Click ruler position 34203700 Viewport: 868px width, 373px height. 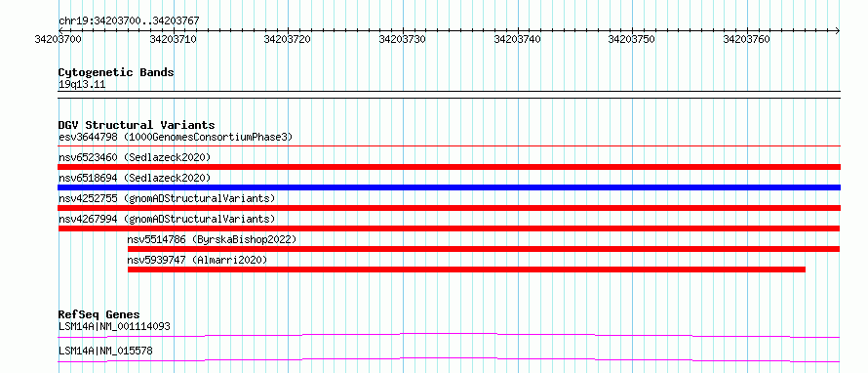pyautogui.click(x=59, y=40)
